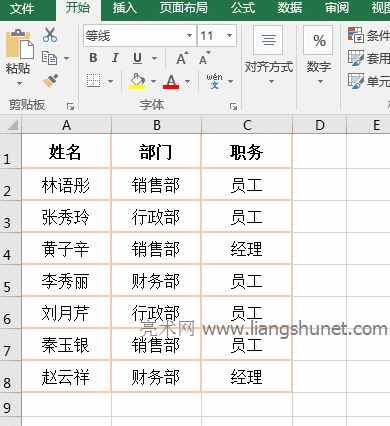Click header cell 姓名
Screen dimensions: 390x426
coord(66,151)
